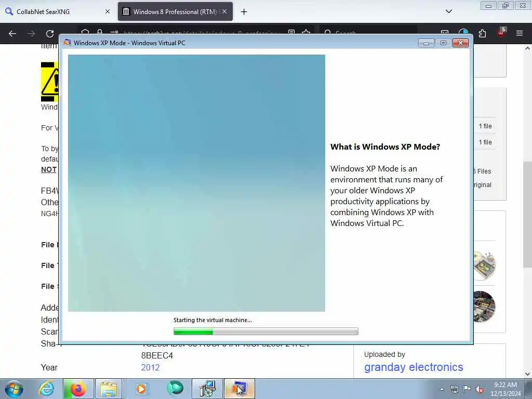Close the CollabNet SearXNG tab

(108, 11)
